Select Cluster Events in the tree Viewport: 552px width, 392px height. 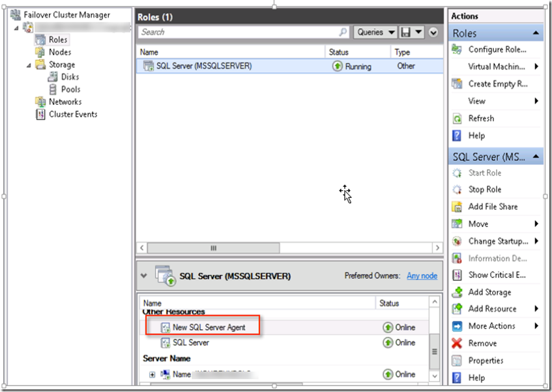click(73, 115)
